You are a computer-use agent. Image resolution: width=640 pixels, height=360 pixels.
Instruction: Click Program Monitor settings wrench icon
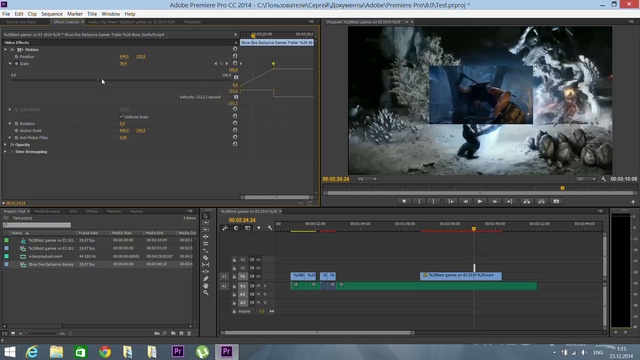click(604, 179)
